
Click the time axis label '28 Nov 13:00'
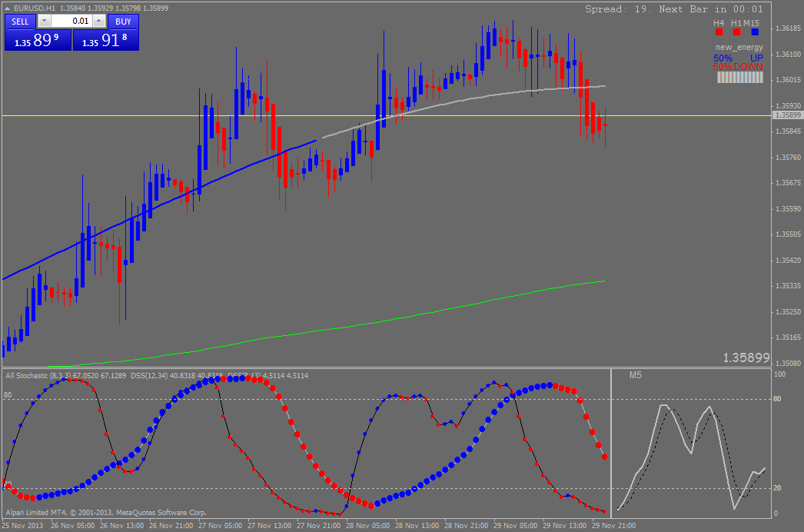tap(417, 525)
